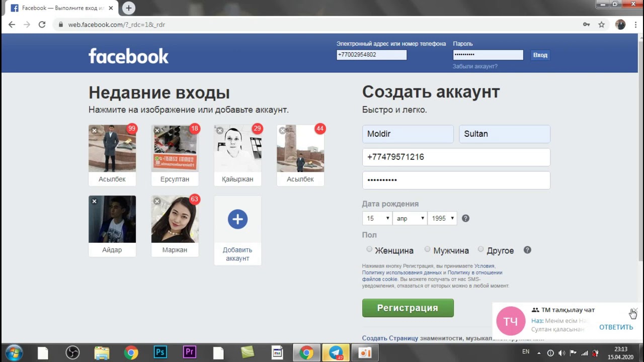644x362 pixels.
Task: Click the browser back arrow
Action: (12, 25)
